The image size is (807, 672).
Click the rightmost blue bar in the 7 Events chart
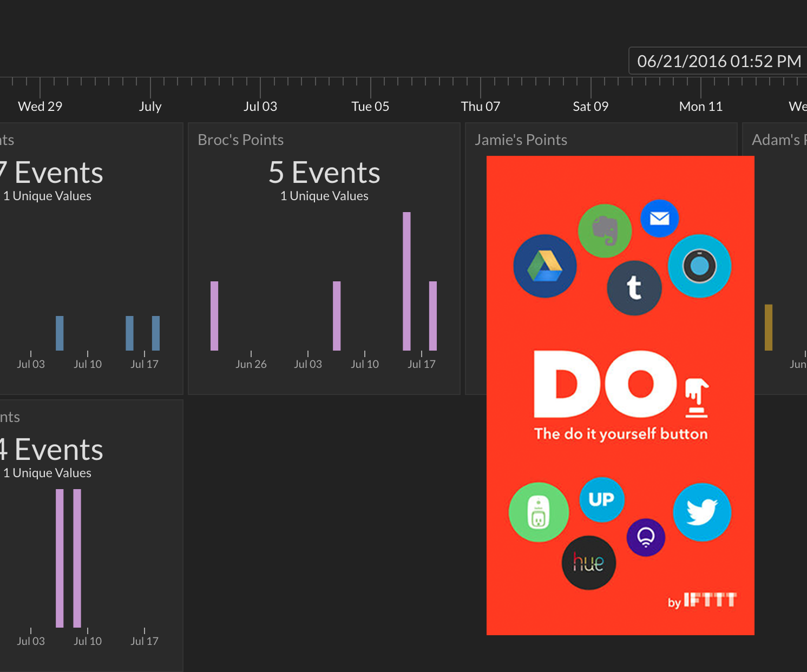(x=156, y=333)
